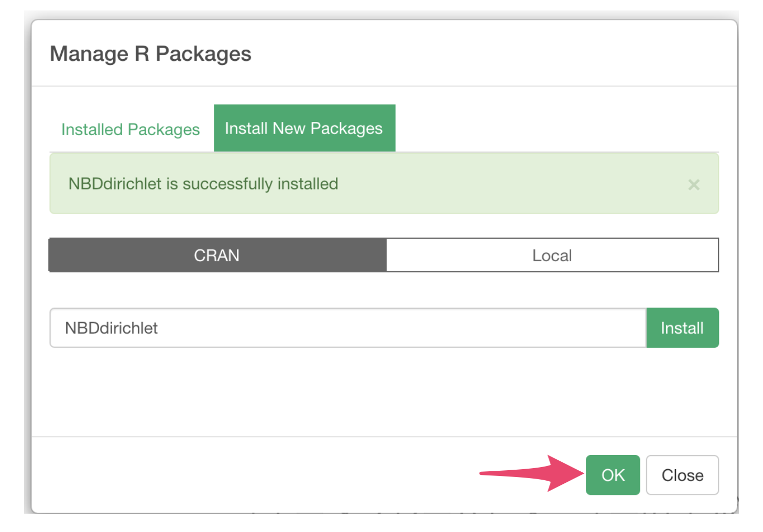The height and width of the screenshot is (532, 763).
Task: Confirm with the OK button
Action: pos(613,475)
